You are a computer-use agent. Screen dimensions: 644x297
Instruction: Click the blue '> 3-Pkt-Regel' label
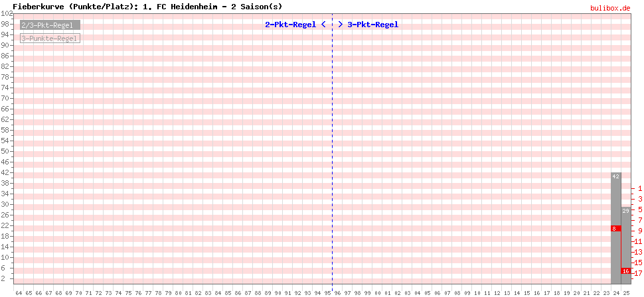tap(368, 25)
